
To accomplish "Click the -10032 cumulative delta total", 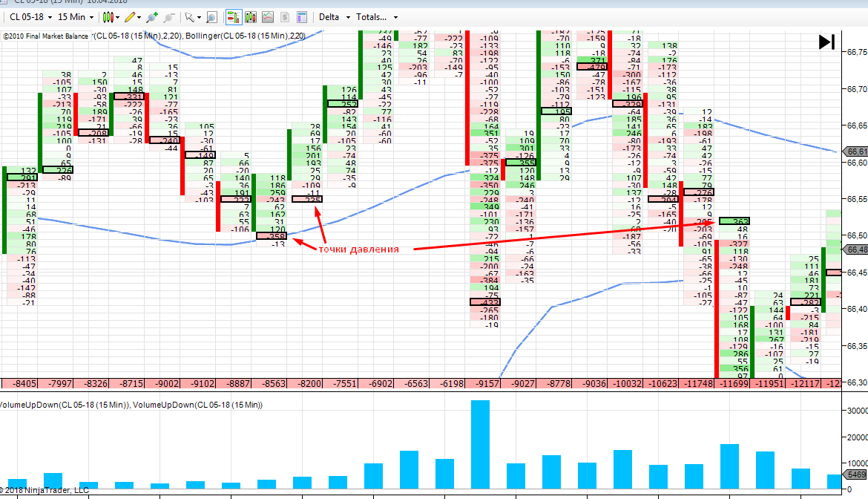I will click(x=626, y=383).
